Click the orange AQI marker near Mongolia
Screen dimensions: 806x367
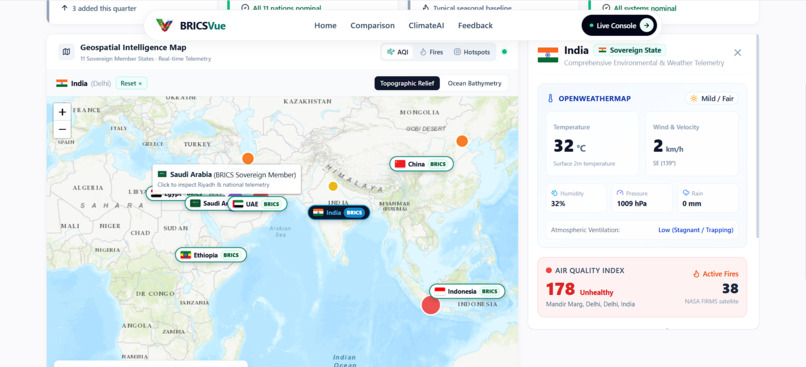[x=462, y=141]
